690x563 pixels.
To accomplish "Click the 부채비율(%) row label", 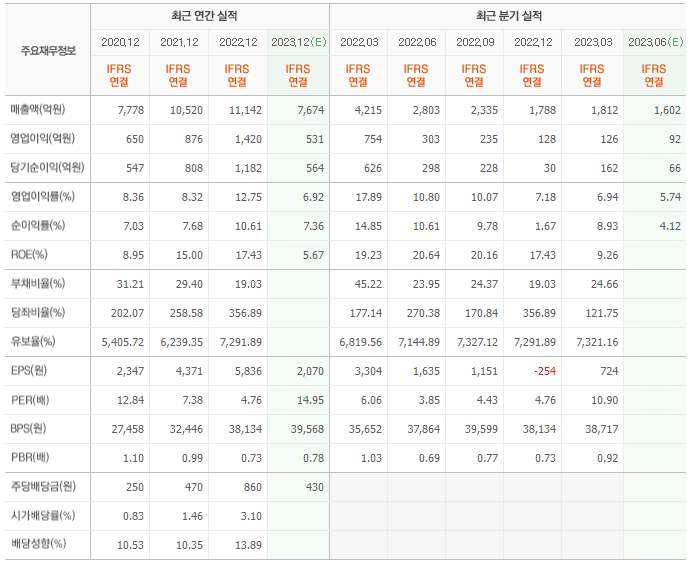I will [x=38, y=283].
